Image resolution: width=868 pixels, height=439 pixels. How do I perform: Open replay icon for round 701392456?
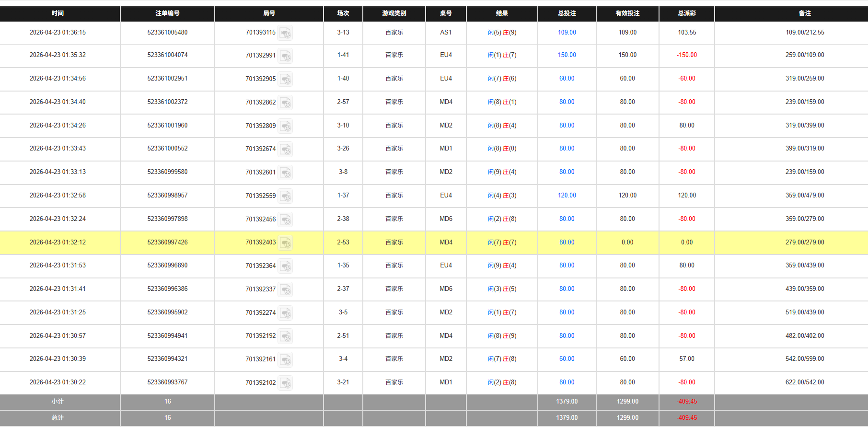(x=285, y=219)
